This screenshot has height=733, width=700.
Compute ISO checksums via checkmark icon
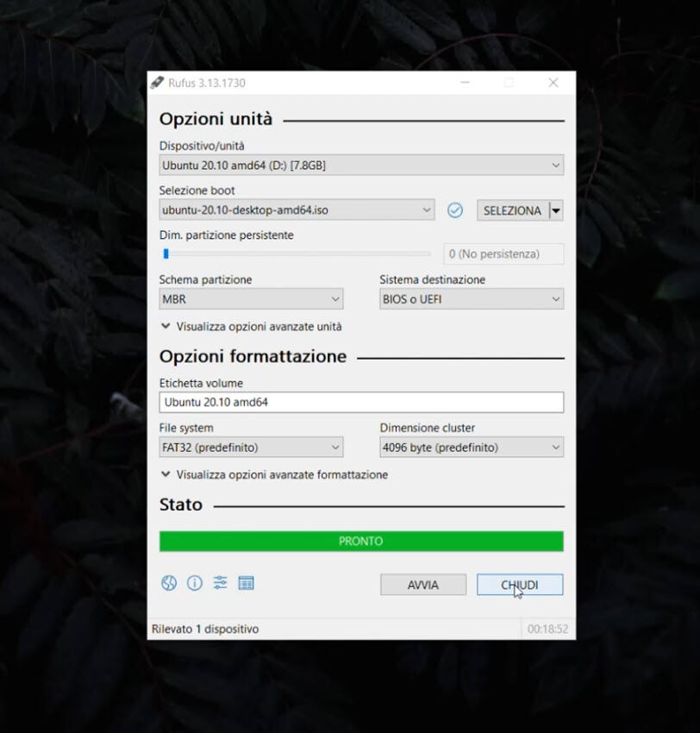click(455, 210)
